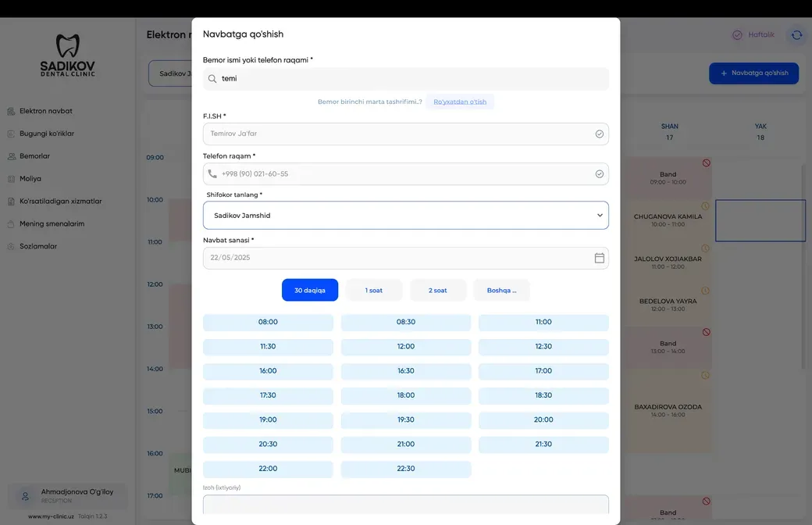
Task: Click the SHAN 17 day column header
Action: pyautogui.click(x=669, y=131)
